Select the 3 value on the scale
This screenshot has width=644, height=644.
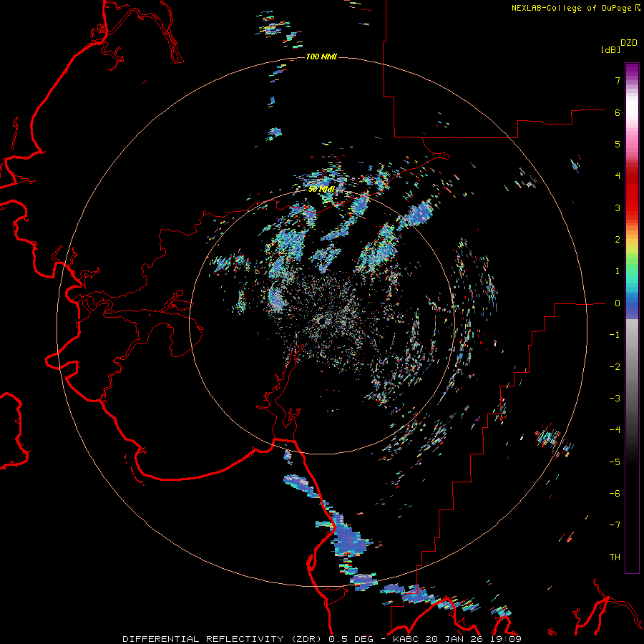(x=618, y=208)
